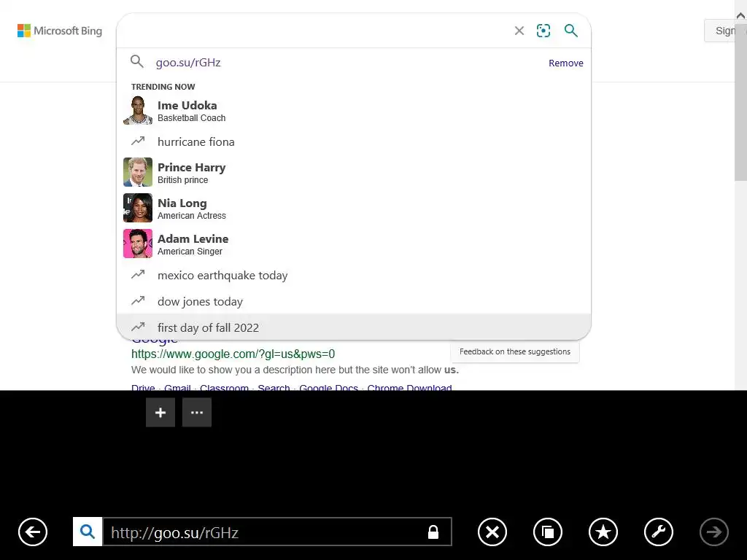Select first day of fall 2022 suggestion
This screenshot has height=560, width=747.
click(354, 327)
